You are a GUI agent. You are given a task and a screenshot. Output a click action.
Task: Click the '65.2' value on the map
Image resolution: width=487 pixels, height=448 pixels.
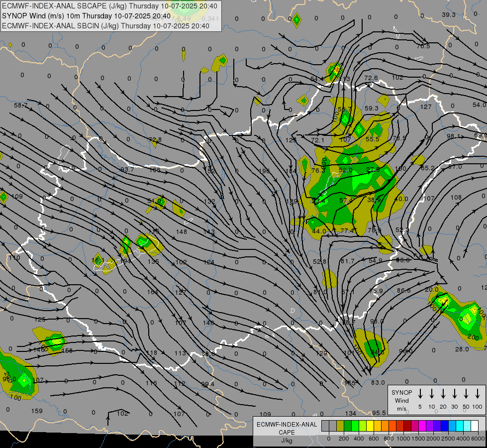pos(427,168)
